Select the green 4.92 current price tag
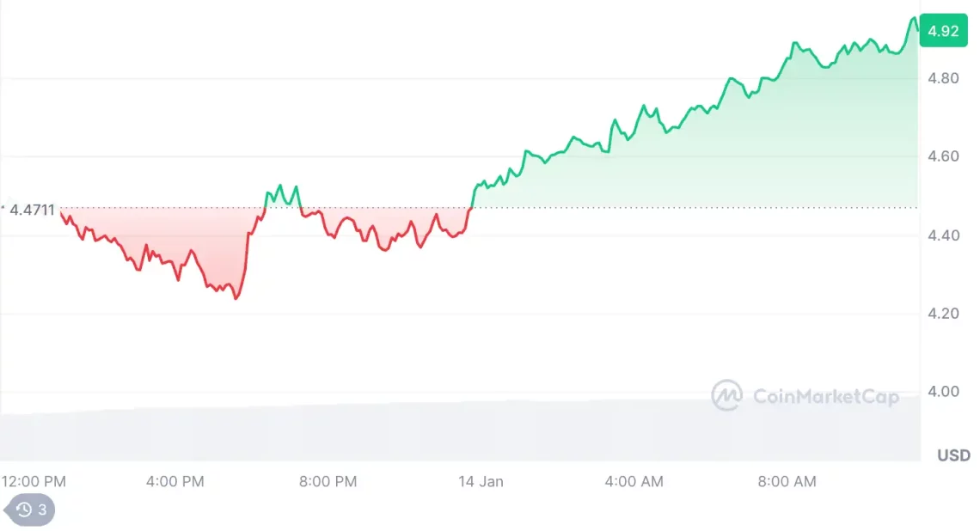 click(943, 31)
